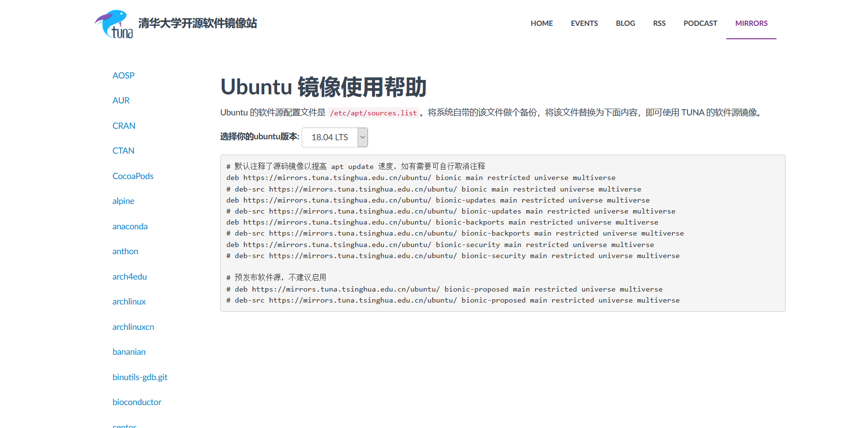Open CocoaPods mirror help
The width and height of the screenshot is (868, 428).
pyautogui.click(x=133, y=176)
